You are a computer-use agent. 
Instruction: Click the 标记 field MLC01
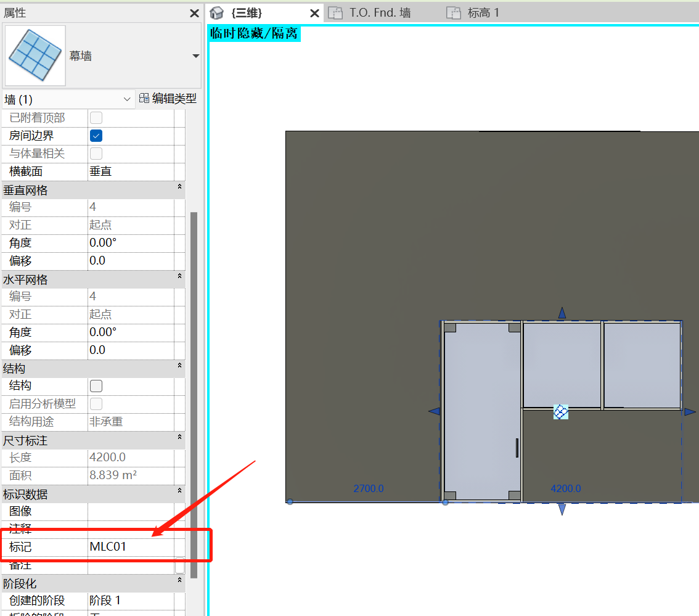(x=131, y=546)
